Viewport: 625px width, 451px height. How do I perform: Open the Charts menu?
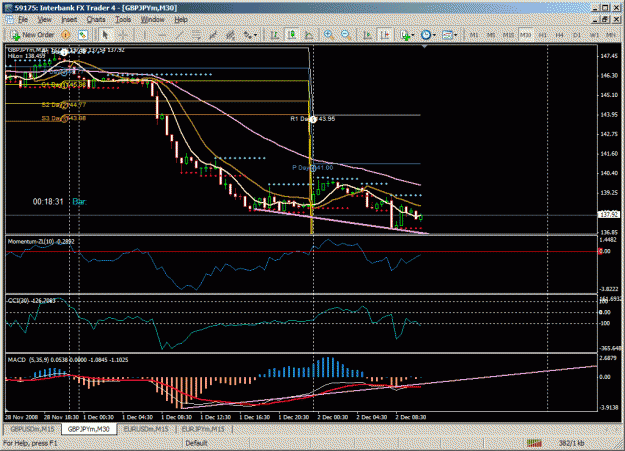(x=96, y=20)
